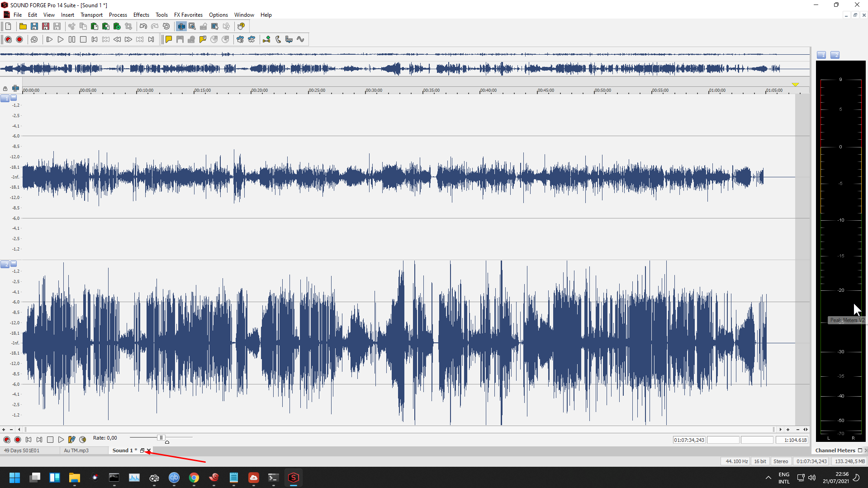
Task: Minimize the channel 1 waveform height
Action: click(14, 98)
